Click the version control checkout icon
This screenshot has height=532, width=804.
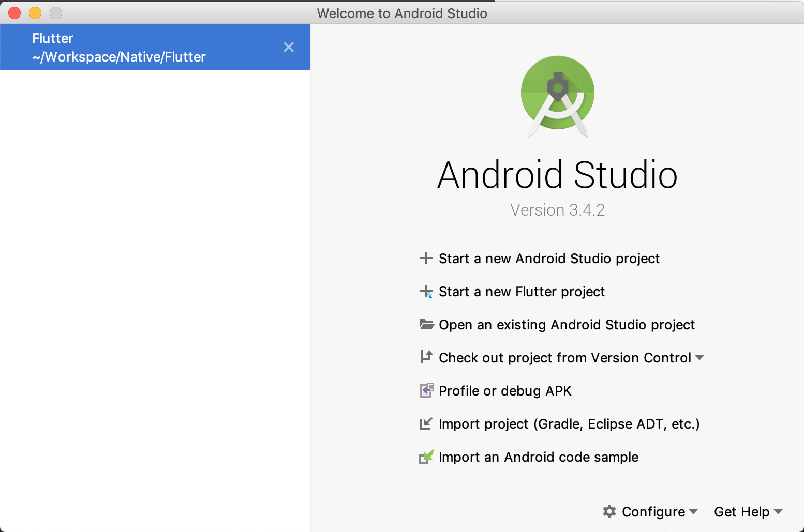(x=426, y=357)
